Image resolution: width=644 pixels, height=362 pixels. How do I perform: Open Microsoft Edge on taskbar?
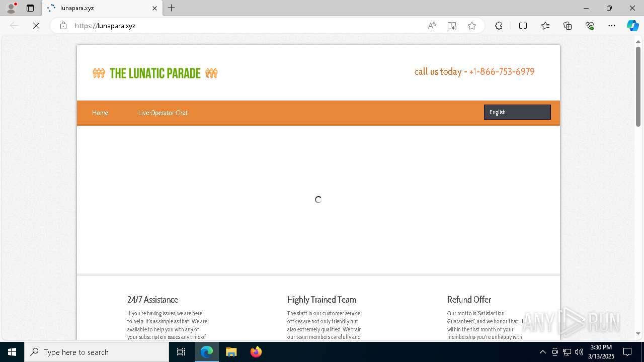tap(207, 352)
